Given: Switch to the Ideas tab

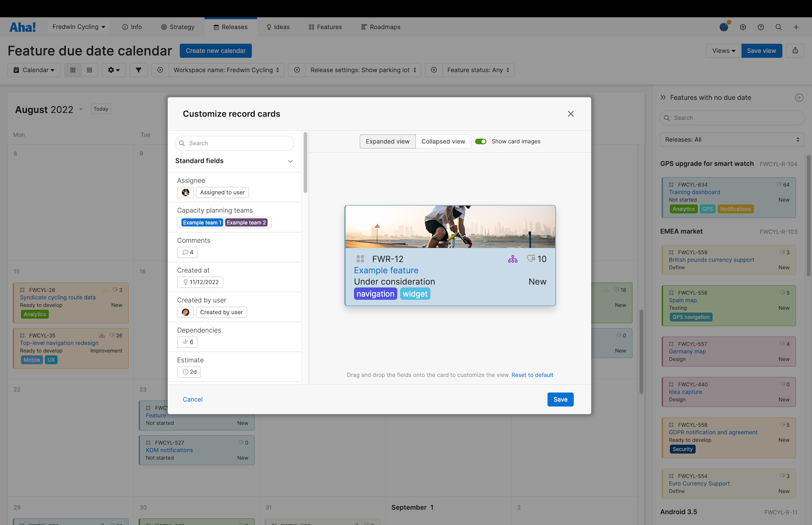Looking at the screenshot, I should (x=278, y=27).
